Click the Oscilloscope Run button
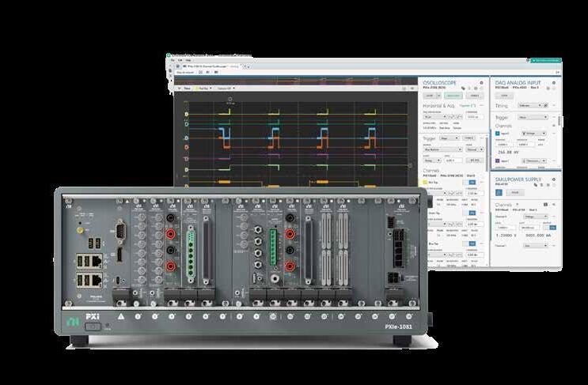Image resolution: width=588 pixels, height=385 pixels. (x=453, y=96)
